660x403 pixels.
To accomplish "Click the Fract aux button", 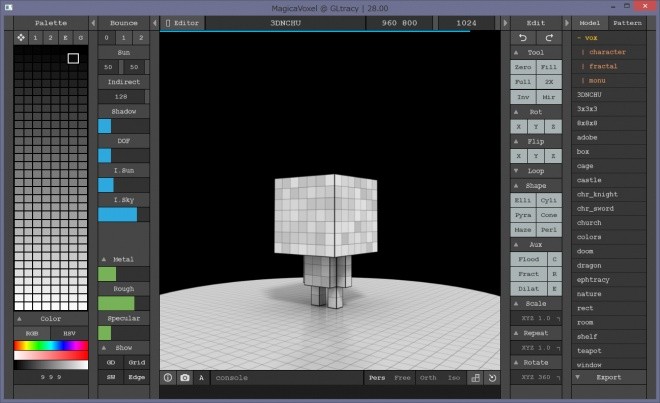I will click(x=529, y=274).
